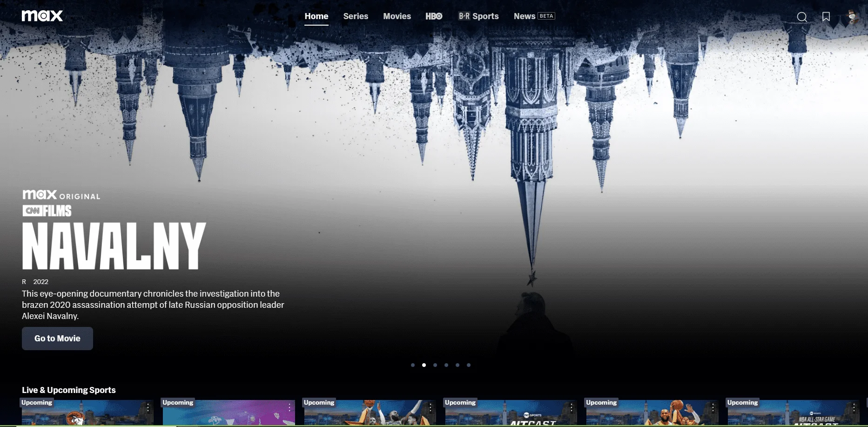This screenshot has height=427, width=868.
Task: Open the search magnifier icon
Action: 802,17
